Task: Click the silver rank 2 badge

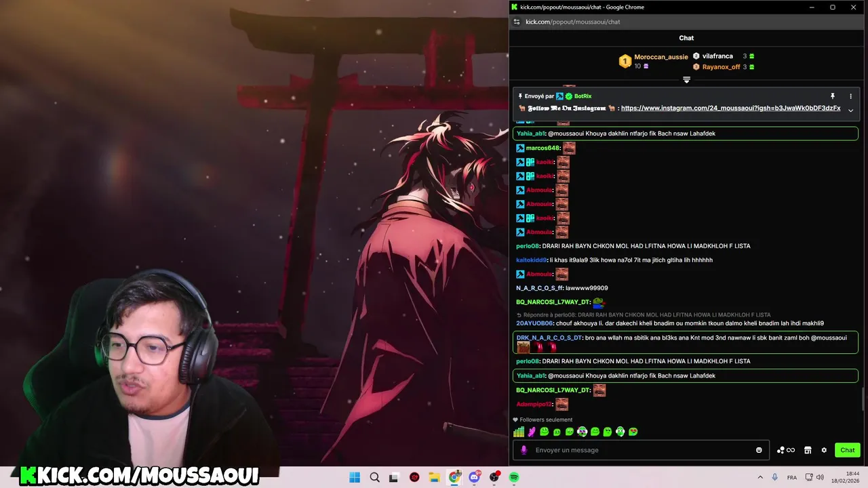Action: tap(696, 56)
